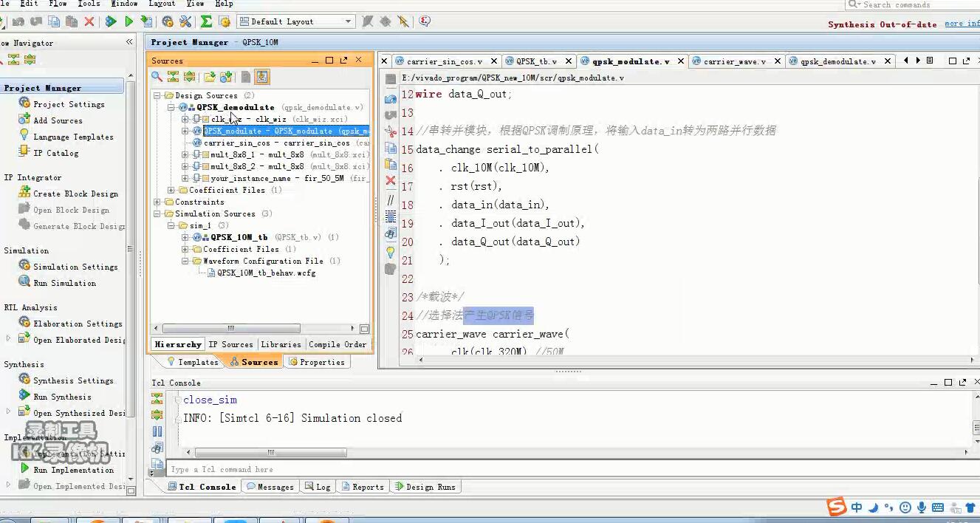
Task: Collapse the Design Sources tree node
Action: pos(157,96)
